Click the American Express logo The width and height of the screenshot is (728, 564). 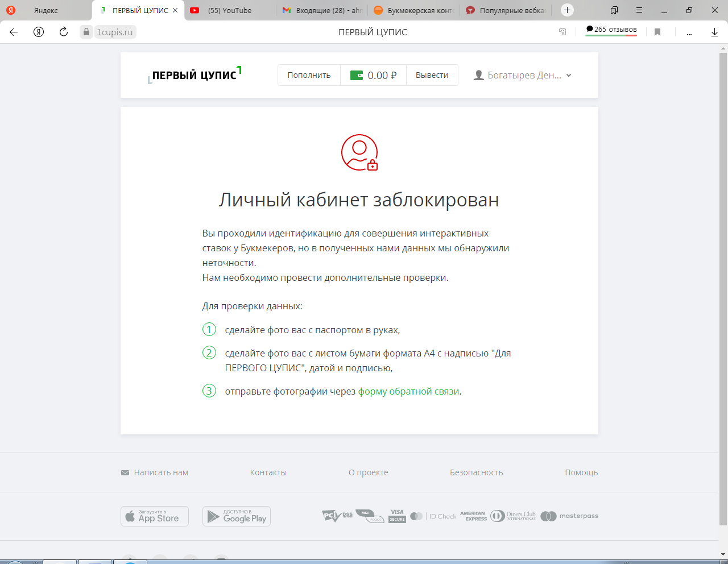pos(473,516)
